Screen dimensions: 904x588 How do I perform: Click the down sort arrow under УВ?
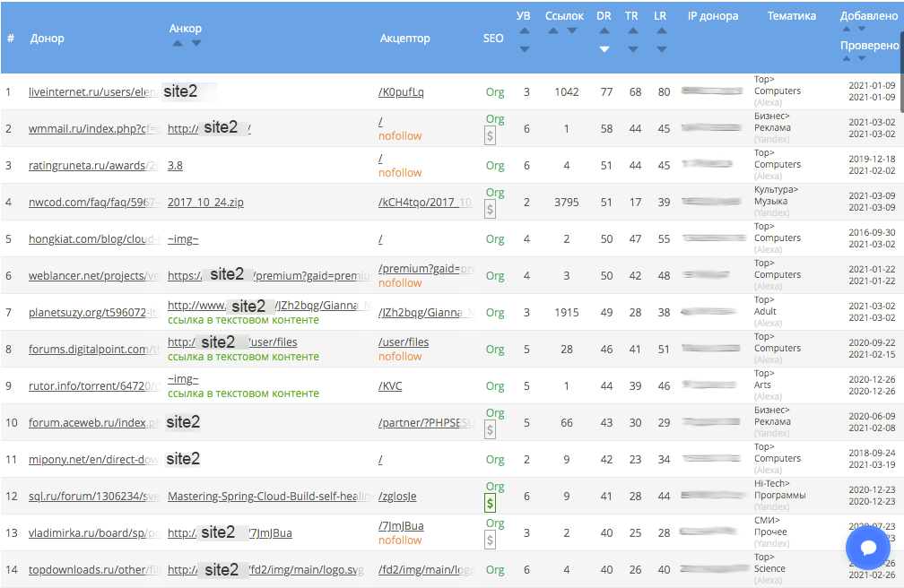[x=524, y=49]
